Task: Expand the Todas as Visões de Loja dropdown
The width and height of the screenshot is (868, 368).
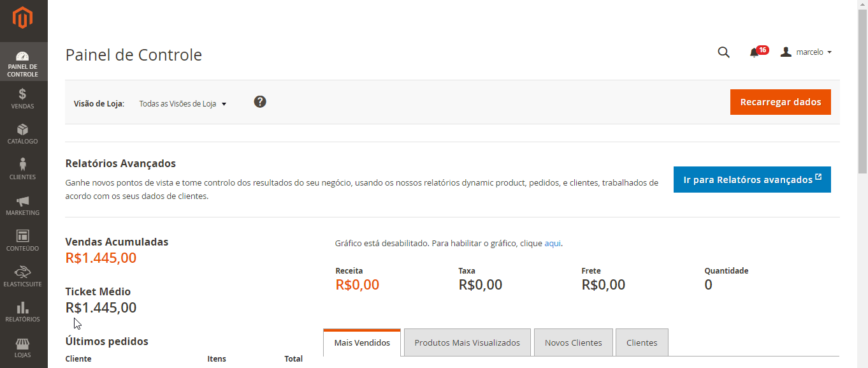Action: pos(183,103)
